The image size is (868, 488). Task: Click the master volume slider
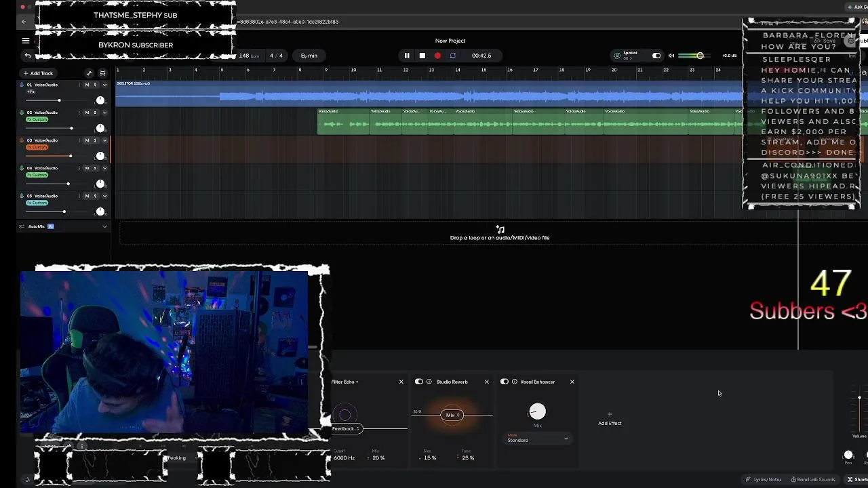pos(693,56)
